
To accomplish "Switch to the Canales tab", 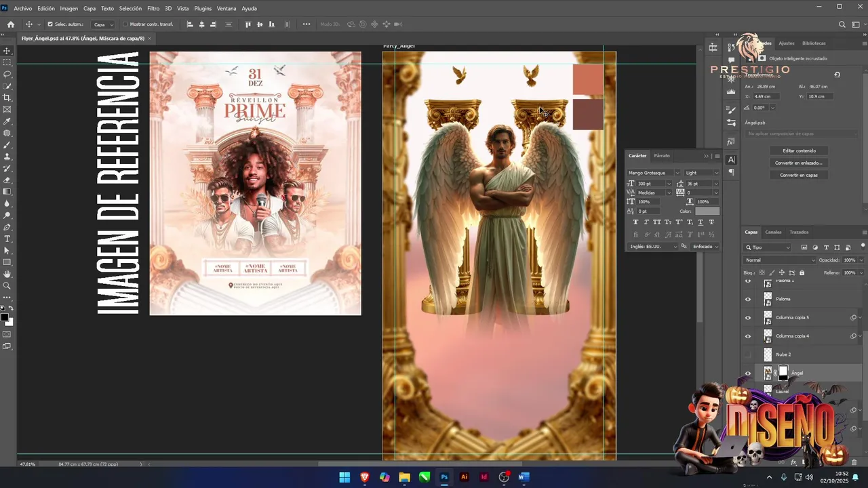I will [773, 232].
